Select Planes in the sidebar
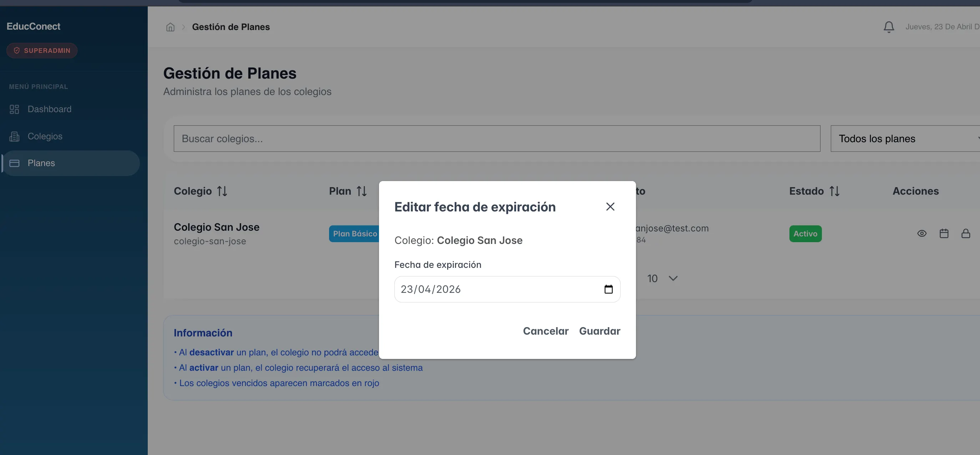This screenshot has width=980, height=455. click(x=41, y=163)
